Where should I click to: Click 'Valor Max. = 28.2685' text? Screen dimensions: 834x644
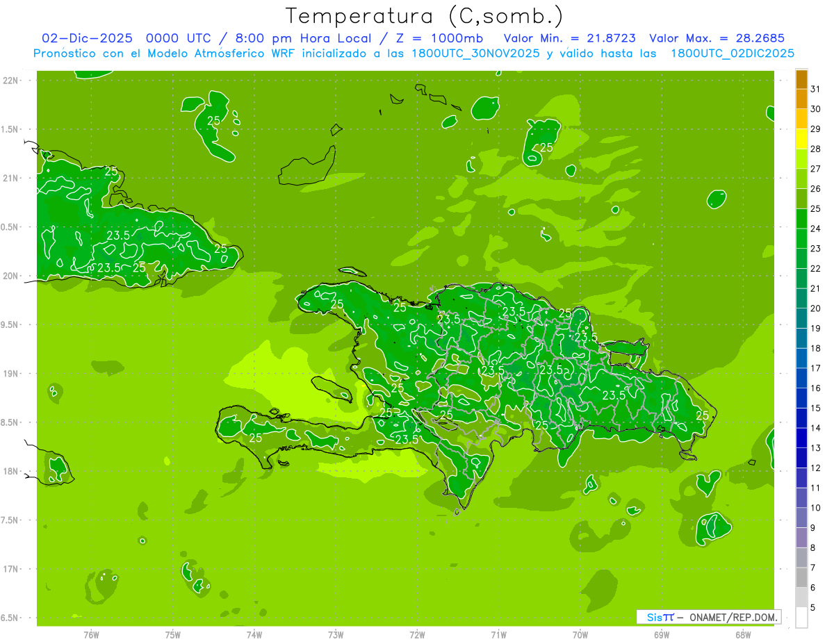coord(717,38)
